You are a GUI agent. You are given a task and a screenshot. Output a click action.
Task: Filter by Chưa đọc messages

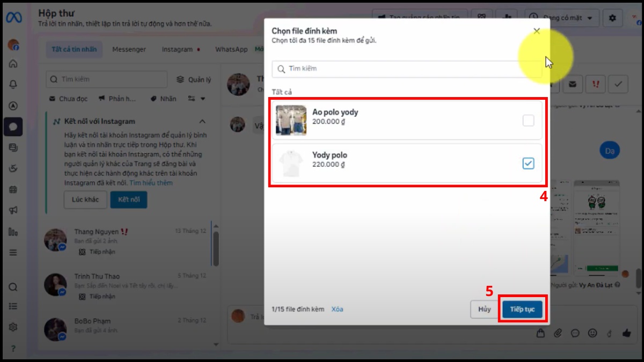pos(68,99)
